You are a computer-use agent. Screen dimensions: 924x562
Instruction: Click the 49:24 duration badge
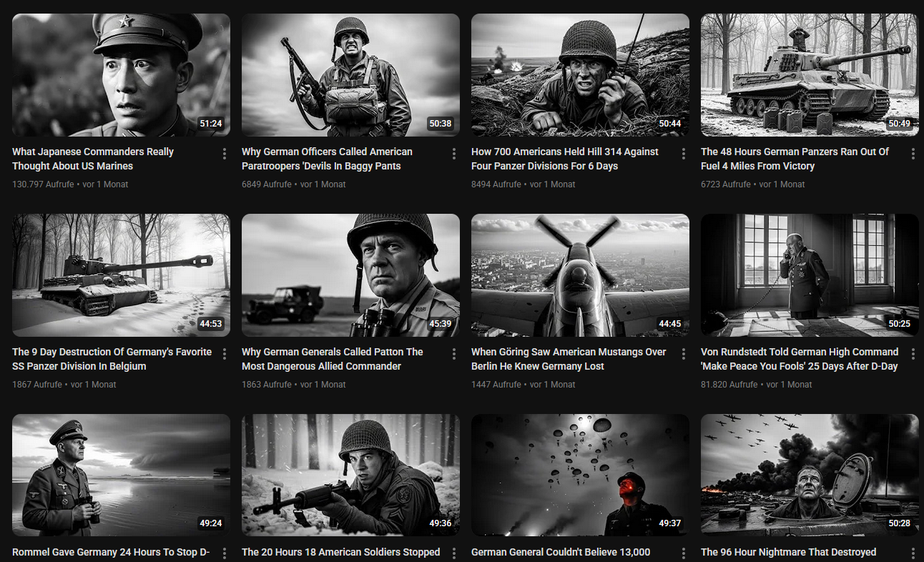tap(211, 523)
